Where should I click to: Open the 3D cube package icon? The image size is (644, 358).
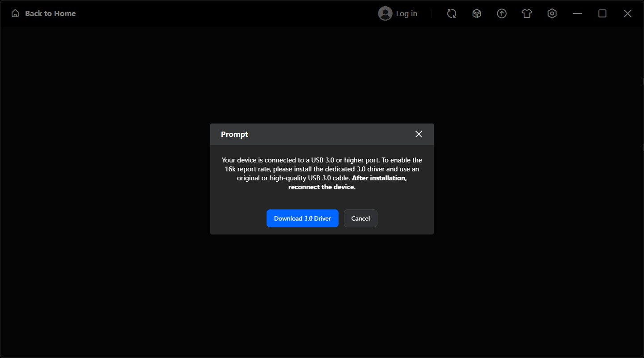[x=477, y=13]
